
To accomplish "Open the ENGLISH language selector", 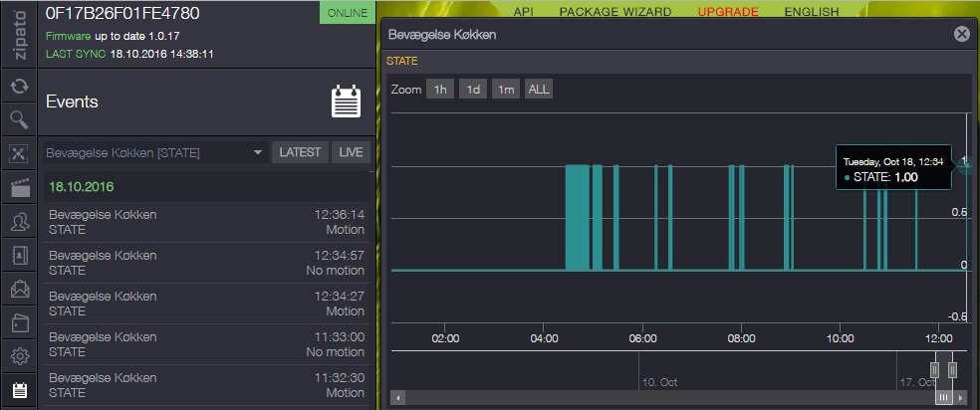I will click(812, 12).
